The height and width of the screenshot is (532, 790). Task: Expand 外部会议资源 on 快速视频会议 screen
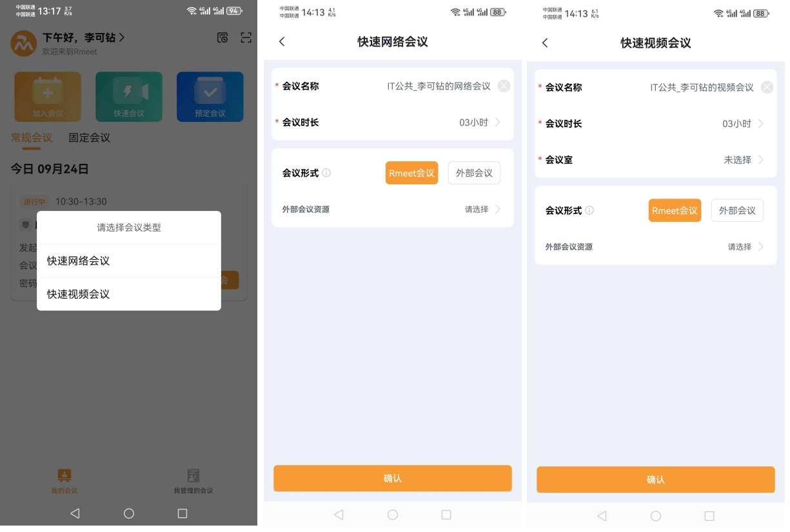click(745, 247)
